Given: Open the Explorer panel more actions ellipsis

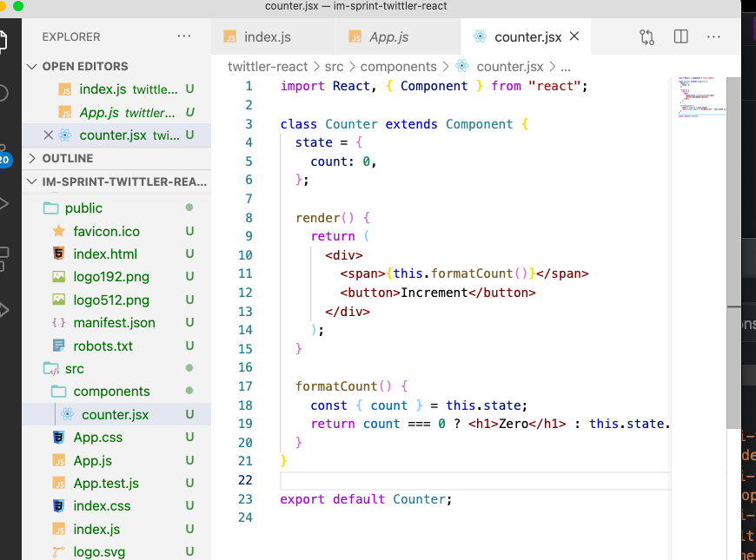Looking at the screenshot, I should coord(183,36).
